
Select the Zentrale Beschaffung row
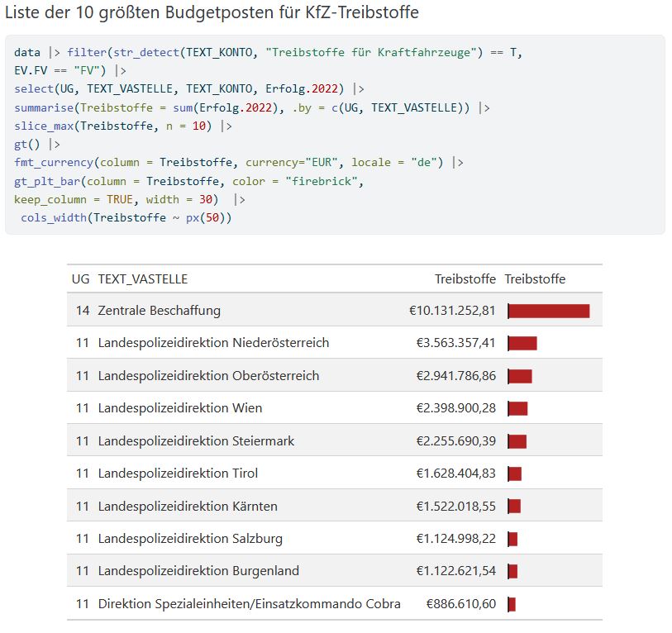tap(335, 310)
